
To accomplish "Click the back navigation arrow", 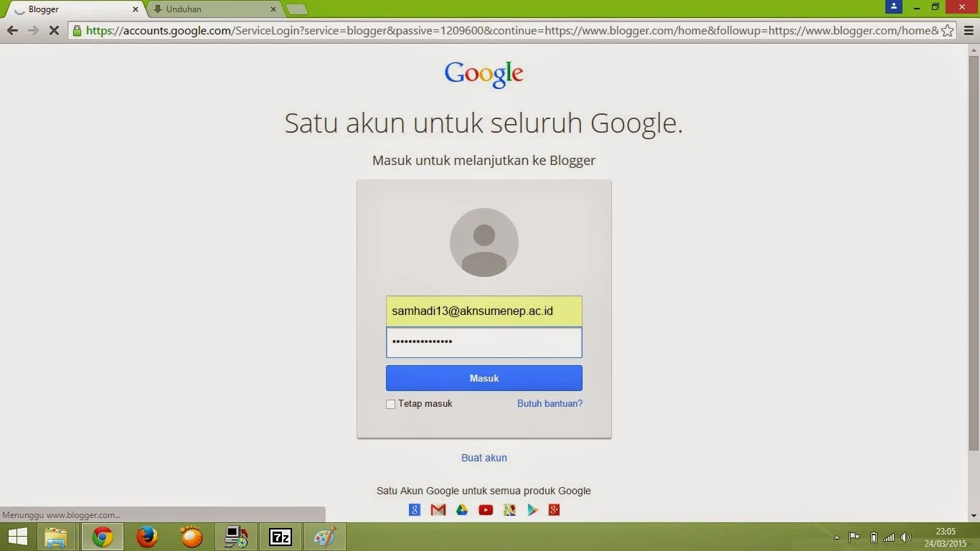I will tap(12, 31).
